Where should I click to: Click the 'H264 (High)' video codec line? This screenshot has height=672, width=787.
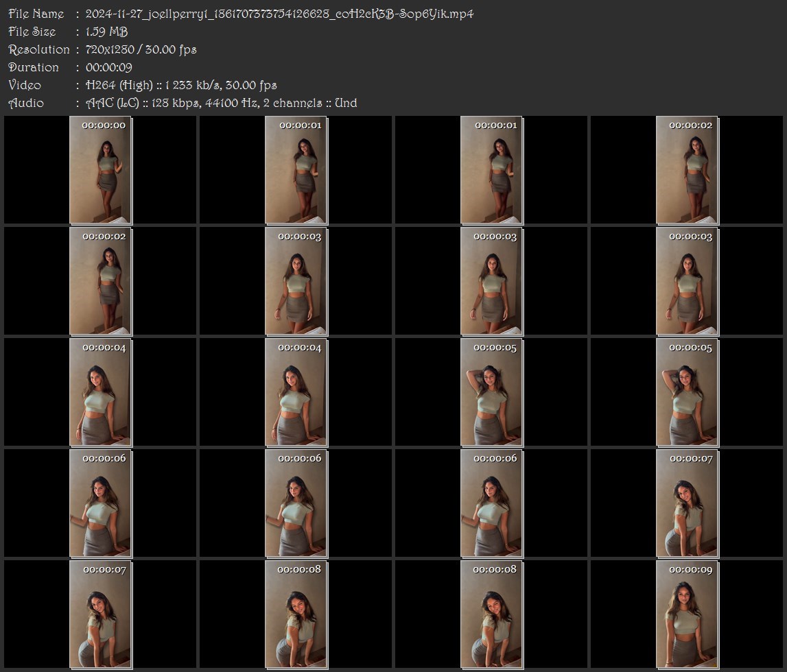(181, 85)
